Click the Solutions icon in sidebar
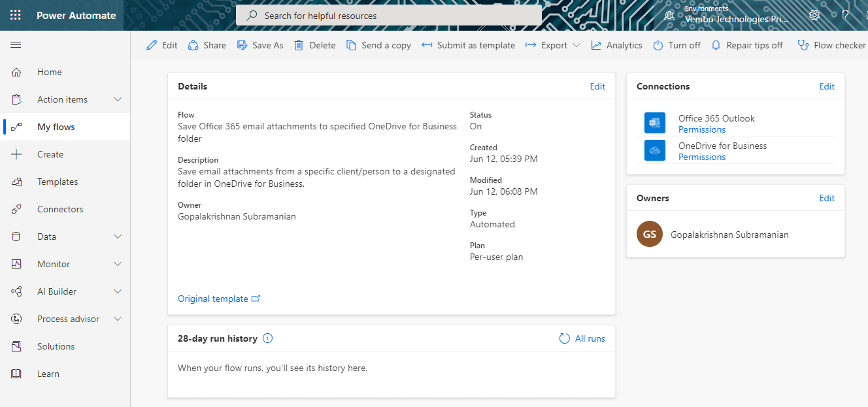Screen dimensions: 868x407 coord(17,347)
